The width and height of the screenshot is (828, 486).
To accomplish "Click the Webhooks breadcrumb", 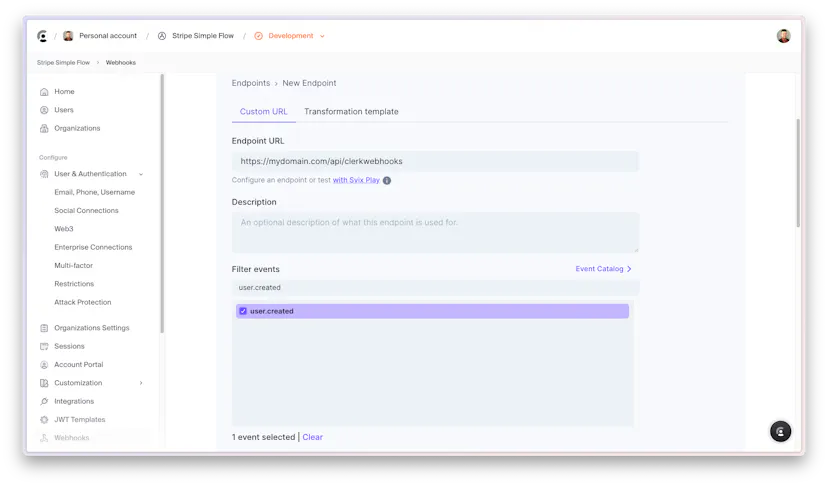I will pos(121,62).
